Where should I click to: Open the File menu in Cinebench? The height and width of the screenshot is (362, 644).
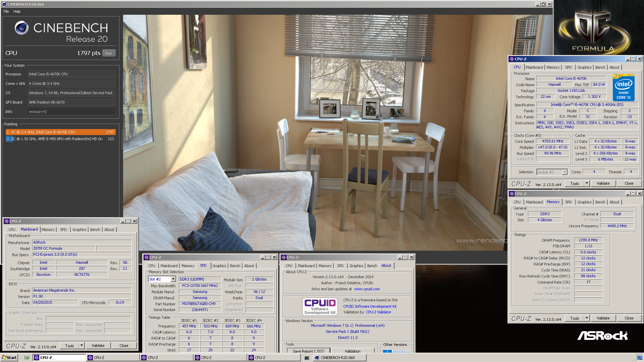click(x=6, y=11)
